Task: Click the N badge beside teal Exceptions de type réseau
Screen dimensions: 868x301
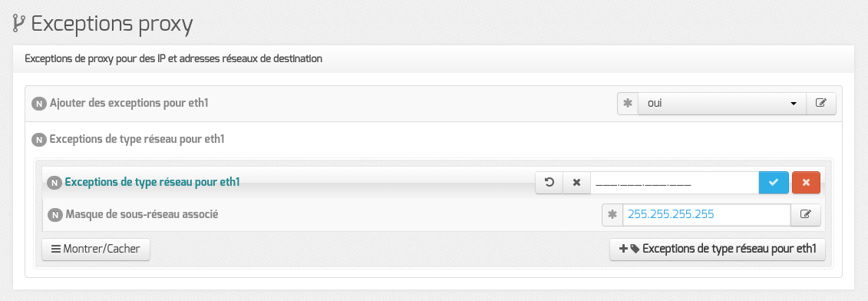Action: pos(54,183)
